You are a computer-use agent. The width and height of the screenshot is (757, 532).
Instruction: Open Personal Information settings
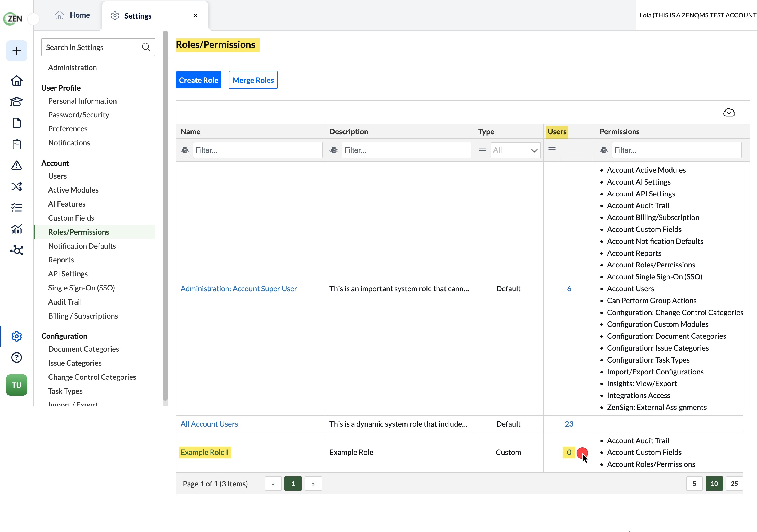tap(82, 101)
